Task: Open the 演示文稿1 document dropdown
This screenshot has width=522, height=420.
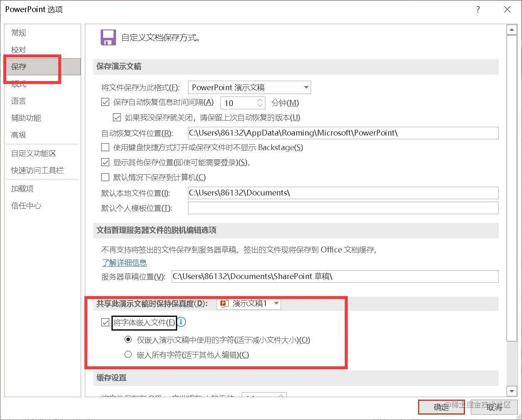Action: click(249, 304)
